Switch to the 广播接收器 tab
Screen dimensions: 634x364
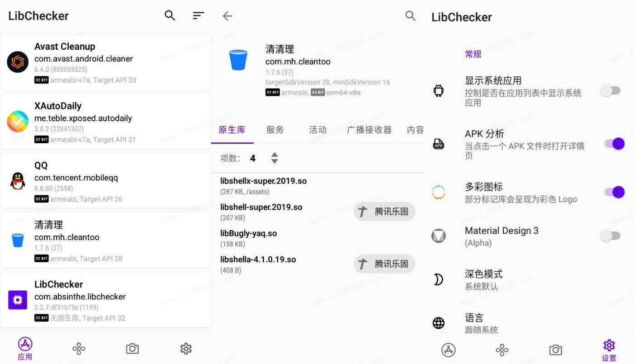pos(369,130)
